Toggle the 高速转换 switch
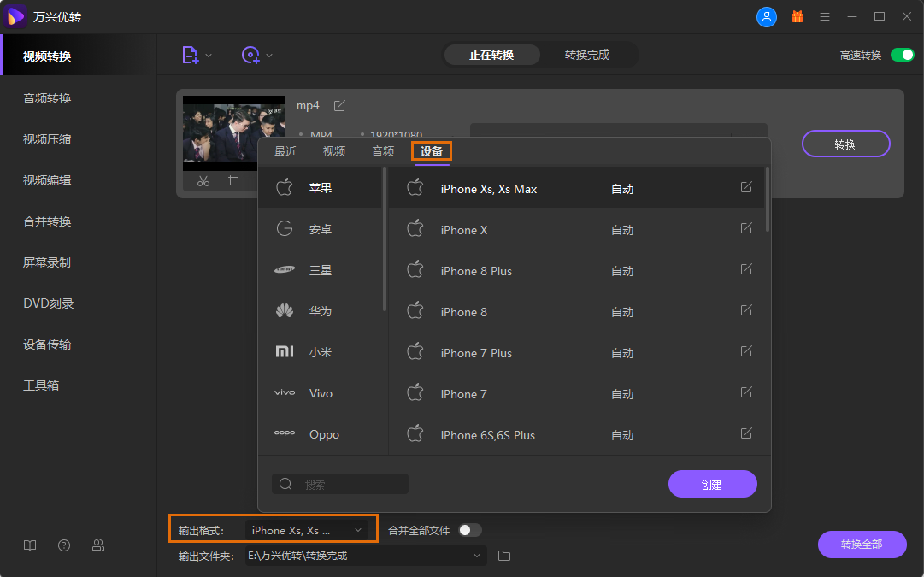The width and height of the screenshot is (924, 577). pos(902,55)
